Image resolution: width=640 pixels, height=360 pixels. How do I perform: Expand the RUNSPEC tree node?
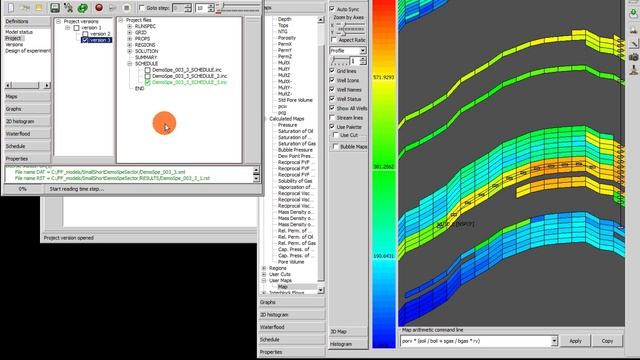point(129,26)
